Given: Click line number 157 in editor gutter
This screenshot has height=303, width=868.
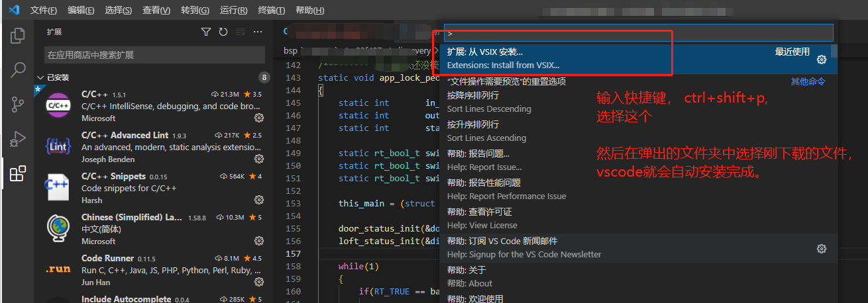Looking at the screenshot, I should pos(293,254).
